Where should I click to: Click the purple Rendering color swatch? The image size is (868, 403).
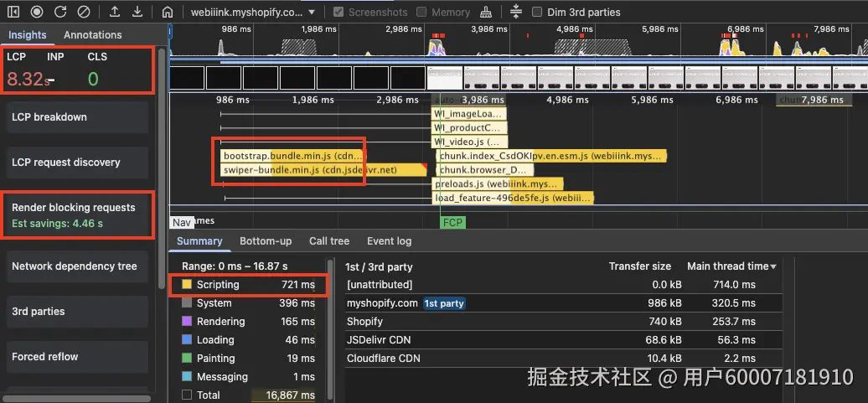point(187,321)
